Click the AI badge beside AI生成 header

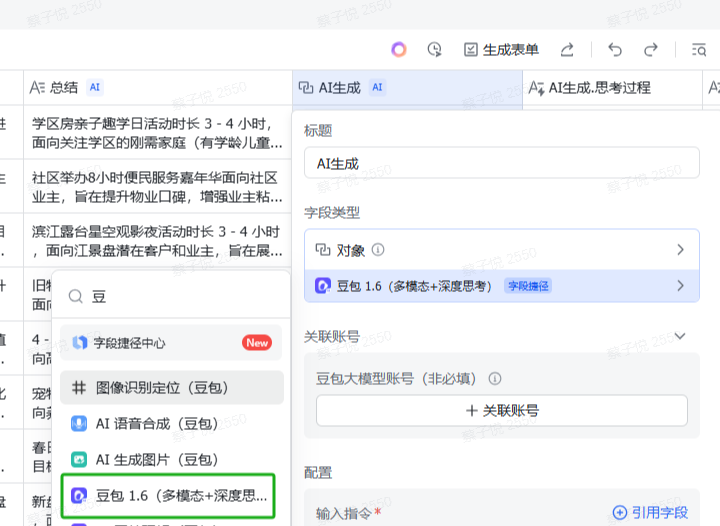tap(377, 87)
